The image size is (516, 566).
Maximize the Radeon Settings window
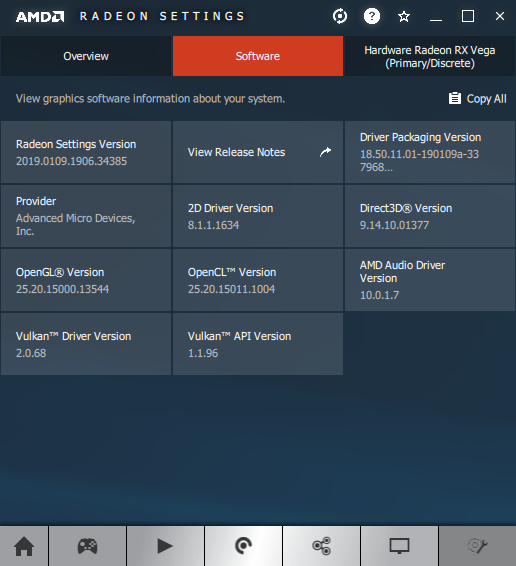click(468, 16)
